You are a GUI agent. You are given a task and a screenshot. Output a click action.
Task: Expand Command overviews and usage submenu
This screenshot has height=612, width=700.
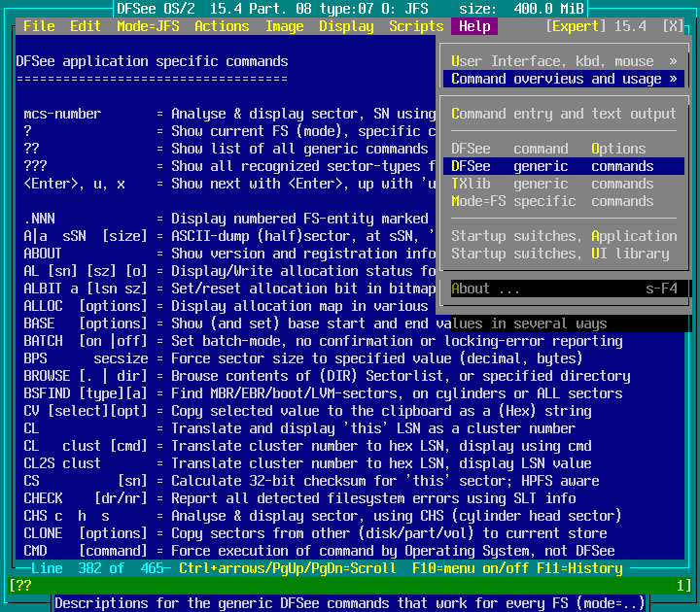coord(564,79)
